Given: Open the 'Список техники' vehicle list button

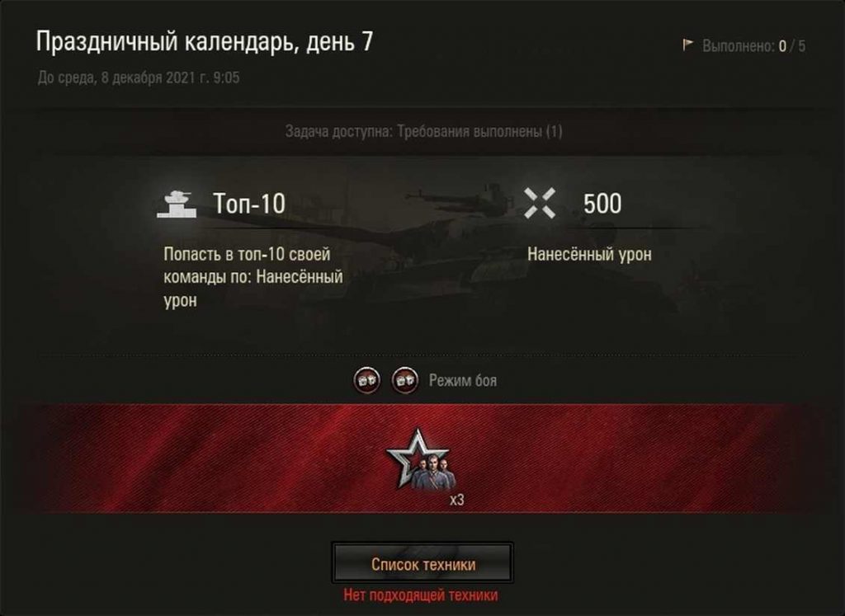Looking at the screenshot, I should [x=422, y=563].
